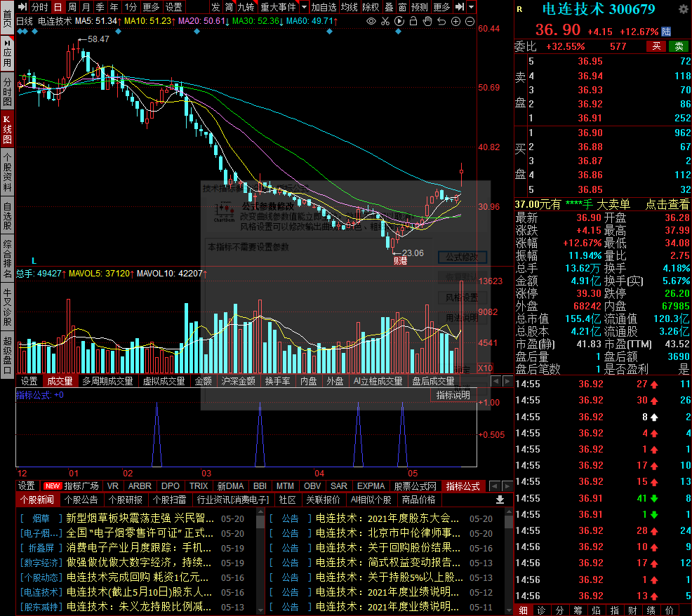
Task: Click the yellow R marker beside stock title
Action: click(519, 9)
